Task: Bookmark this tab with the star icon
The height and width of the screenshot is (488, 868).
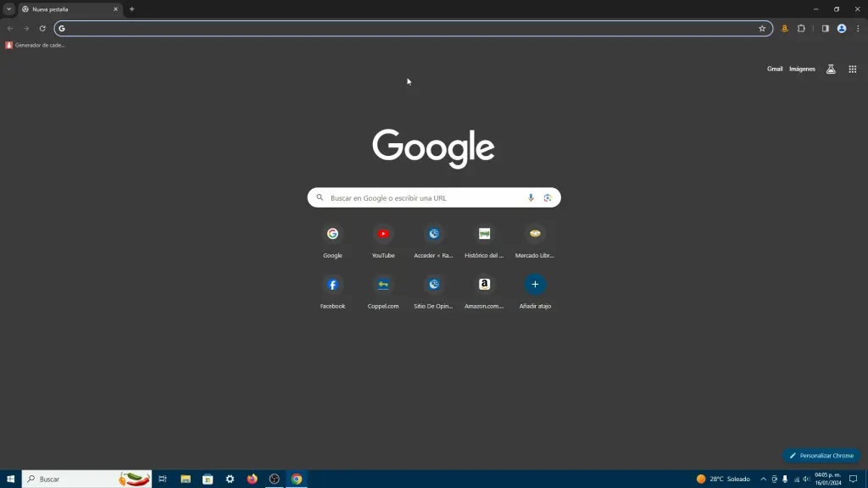Action: [762, 28]
